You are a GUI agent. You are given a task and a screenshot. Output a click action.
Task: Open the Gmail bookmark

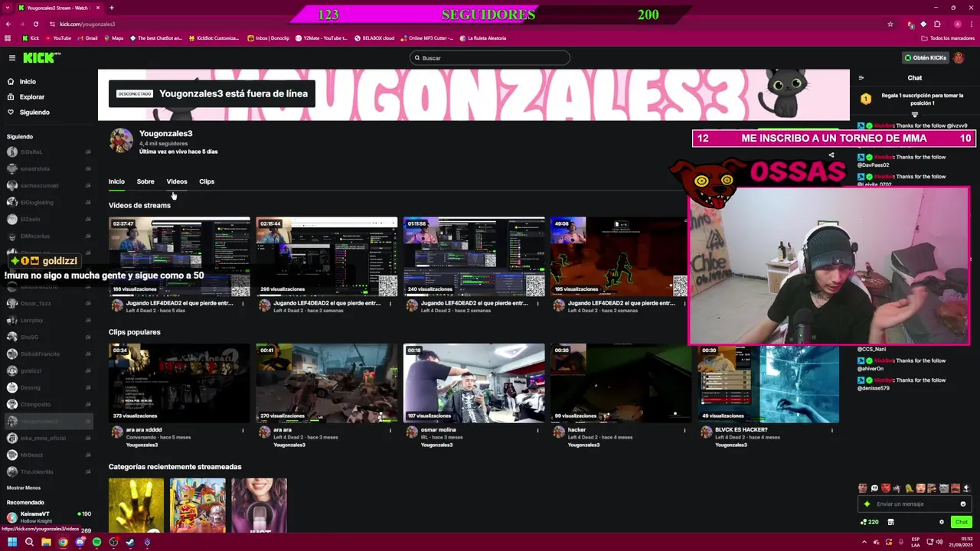point(87,38)
